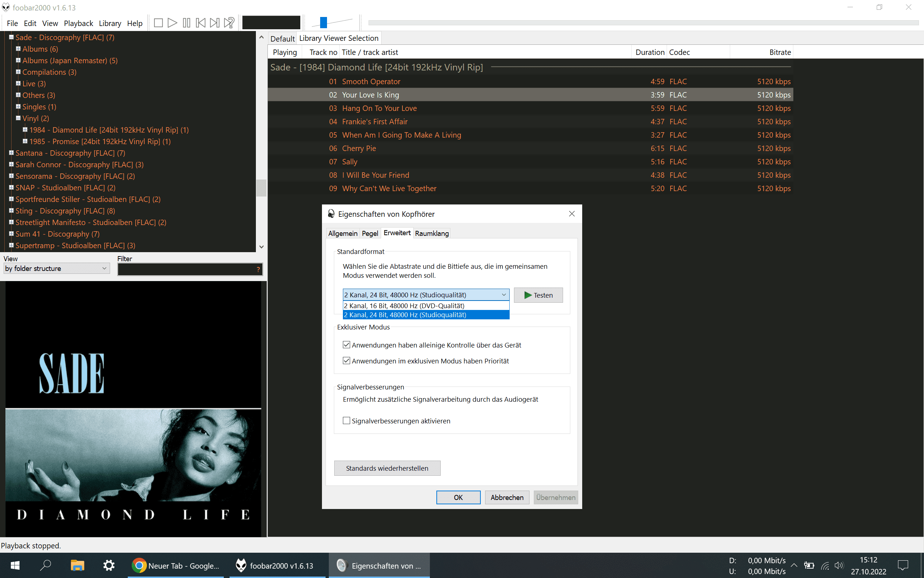Open taskbar search magnifier
This screenshot has height=578, width=924.
tap(46, 565)
